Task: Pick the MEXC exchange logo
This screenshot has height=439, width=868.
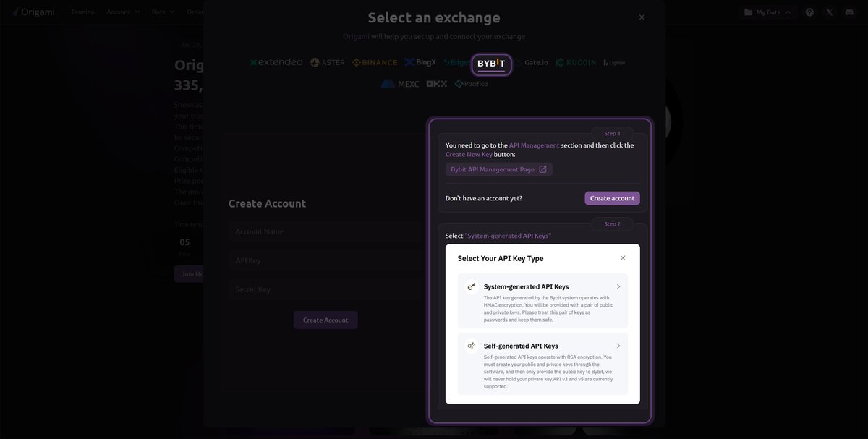Action: (x=399, y=84)
